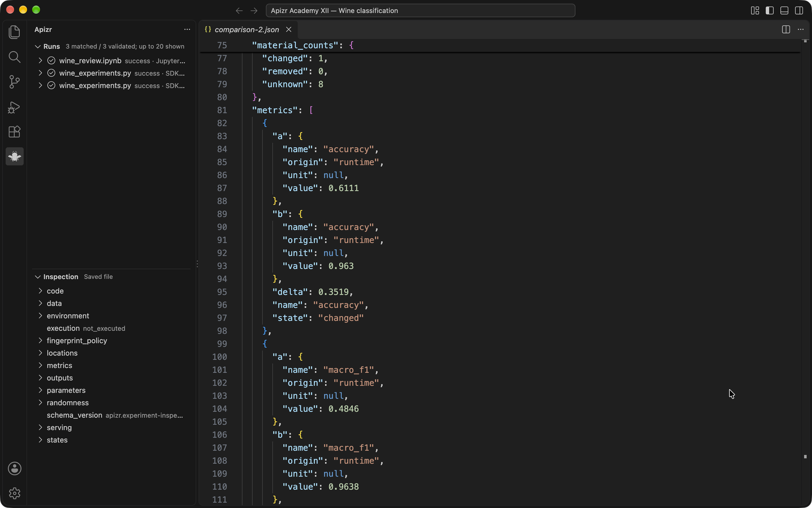812x508 pixels.
Task: Go forward with the right arrow
Action: (x=254, y=11)
